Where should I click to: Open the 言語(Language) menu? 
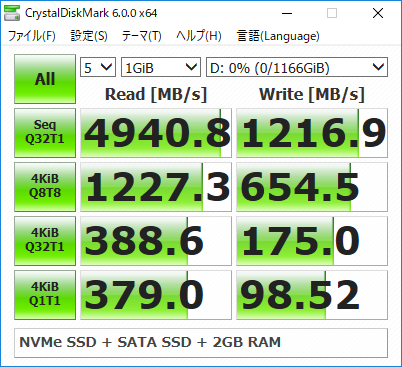coord(278,36)
